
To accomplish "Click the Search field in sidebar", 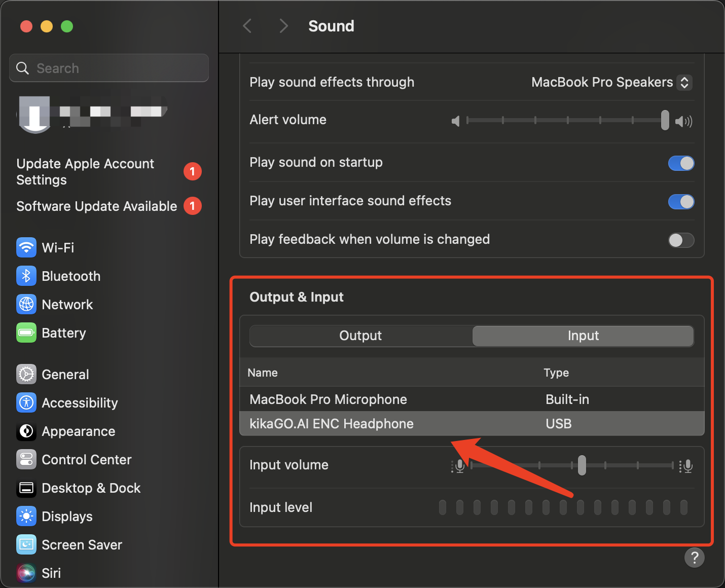I will (x=109, y=68).
